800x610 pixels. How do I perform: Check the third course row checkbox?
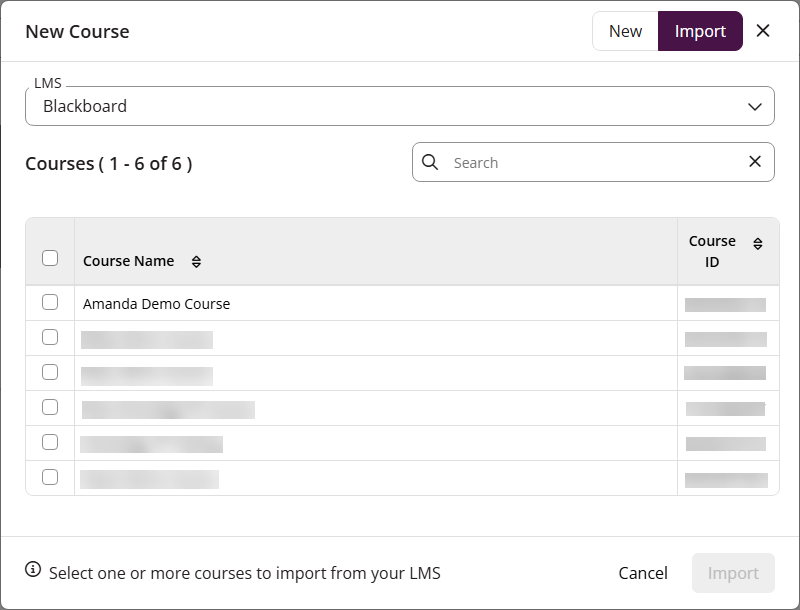(x=49, y=372)
